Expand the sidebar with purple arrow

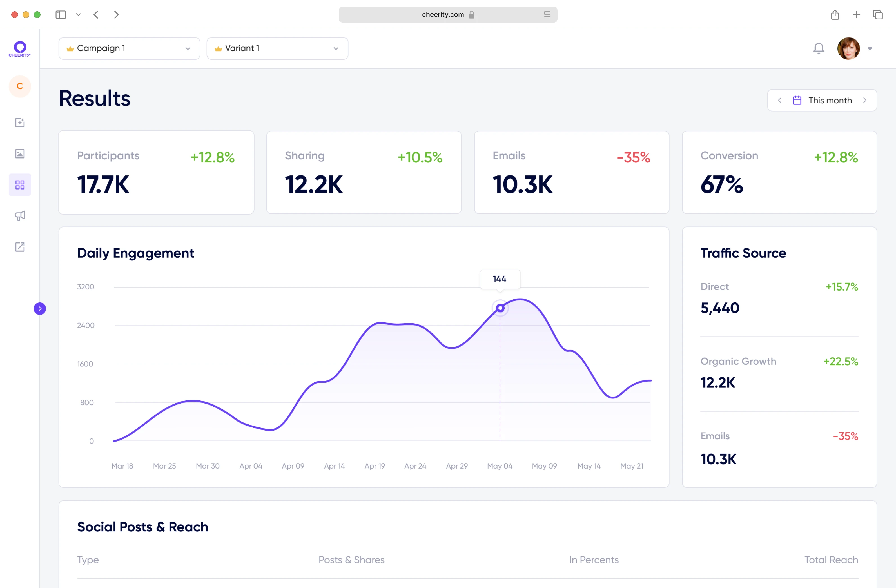40,309
